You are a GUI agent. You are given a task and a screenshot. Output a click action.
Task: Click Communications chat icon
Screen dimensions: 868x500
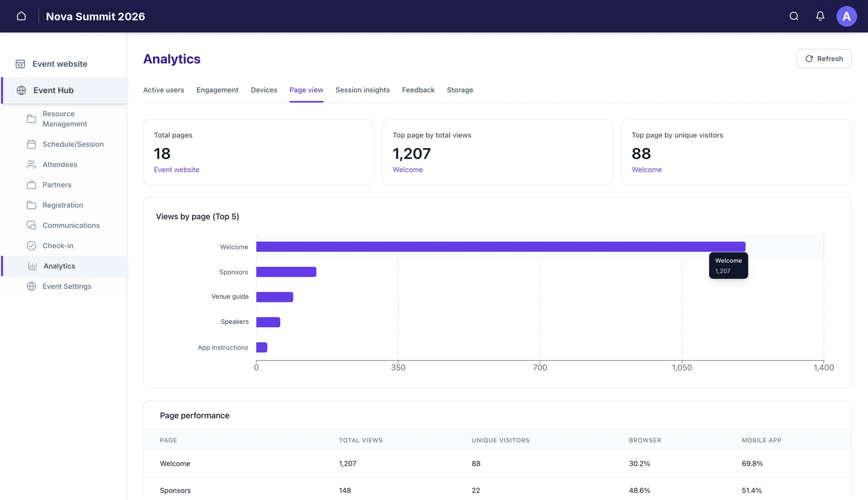click(x=31, y=226)
